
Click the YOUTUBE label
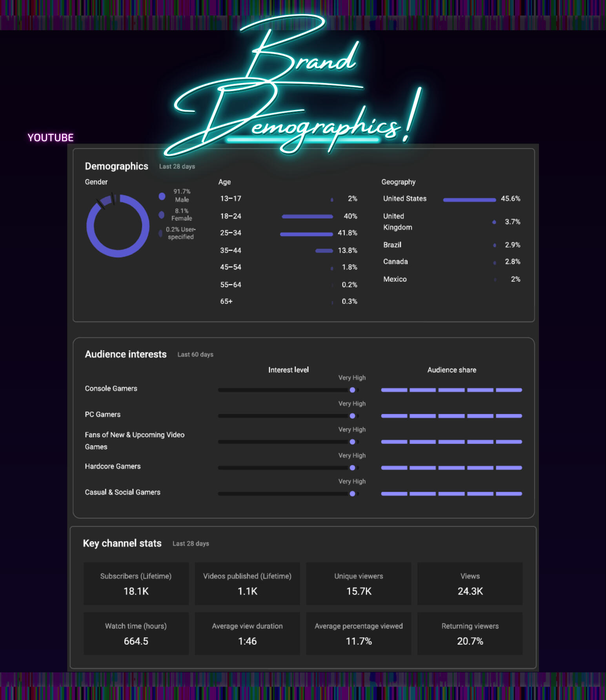click(x=51, y=138)
